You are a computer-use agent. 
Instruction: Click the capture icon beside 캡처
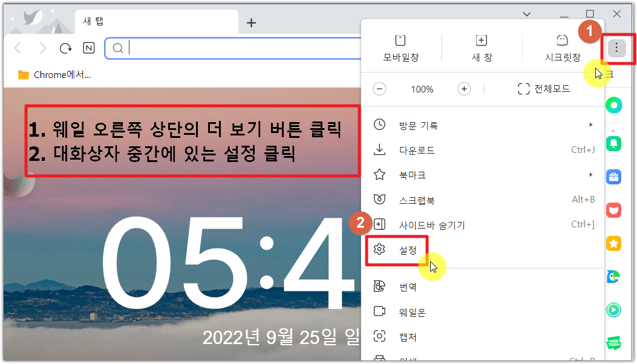pos(379,336)
